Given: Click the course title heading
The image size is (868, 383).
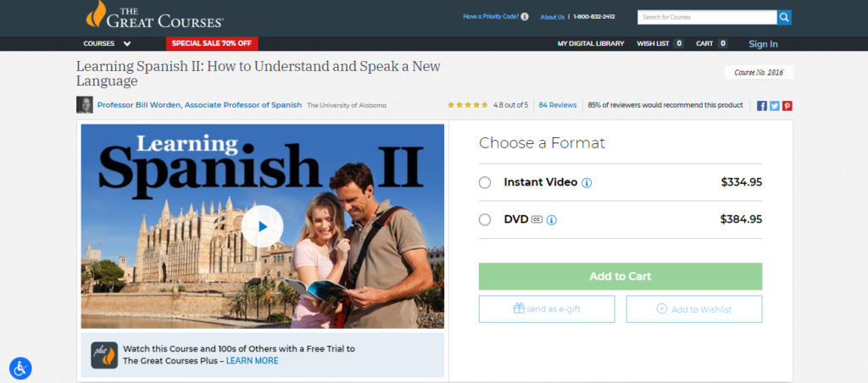Looking at the screenshot, I should tap(259, 74).
